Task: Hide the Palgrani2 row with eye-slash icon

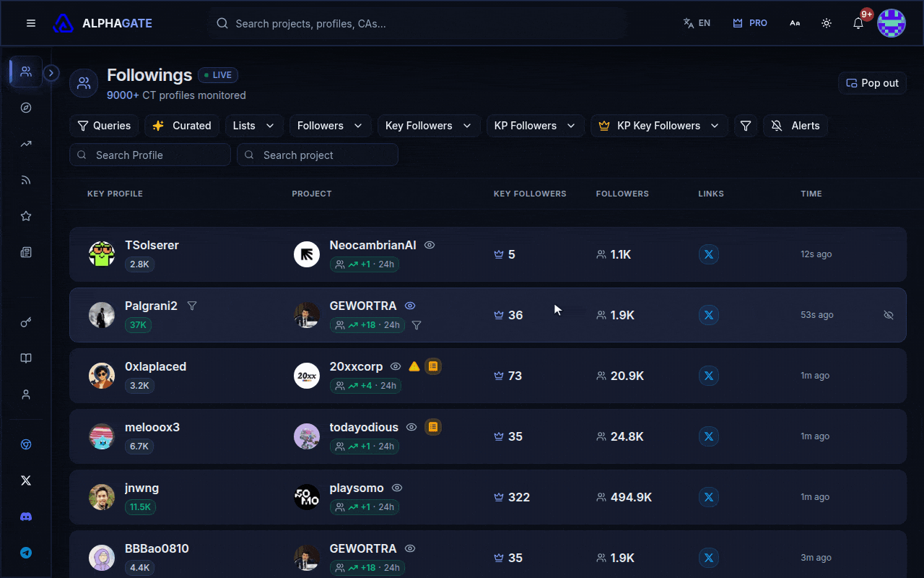Action: pos(889,315)
